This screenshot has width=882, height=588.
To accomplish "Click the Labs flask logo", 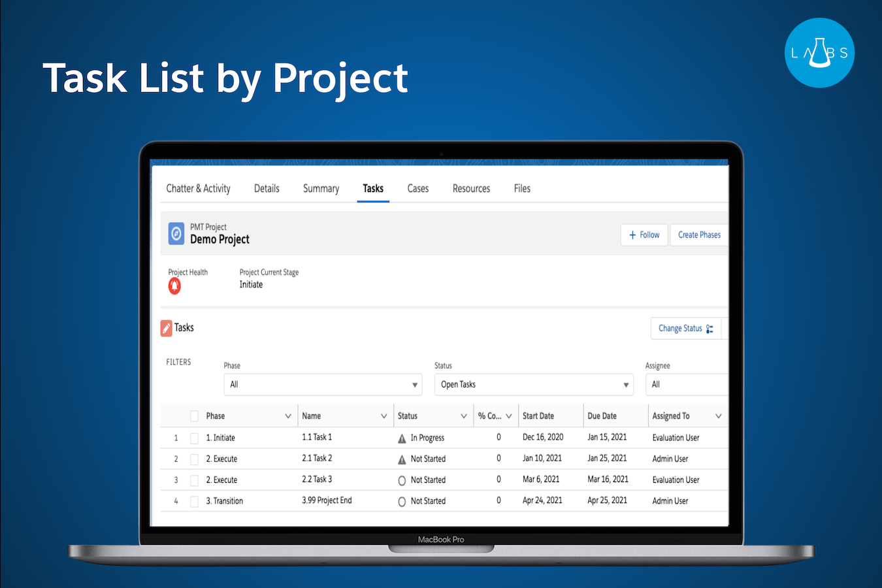I will click(x=819, y=52).
